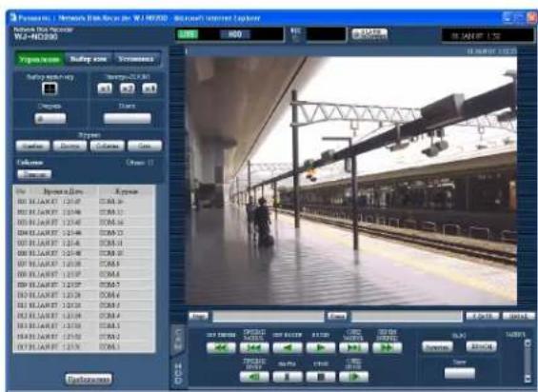Screen dimensions: 538x392
Task: Select the four-screen multiscreen layout icon
Action: (x=50, y=88)
